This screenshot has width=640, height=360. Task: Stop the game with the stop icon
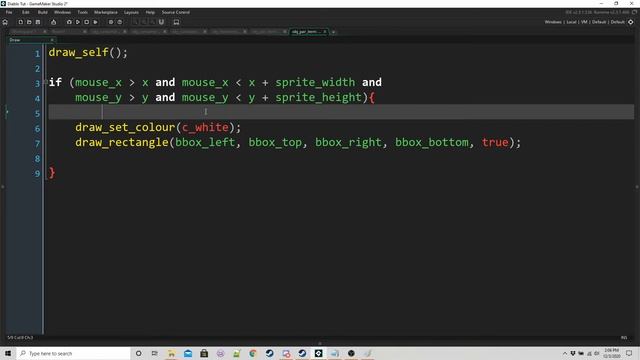point(86,22)
